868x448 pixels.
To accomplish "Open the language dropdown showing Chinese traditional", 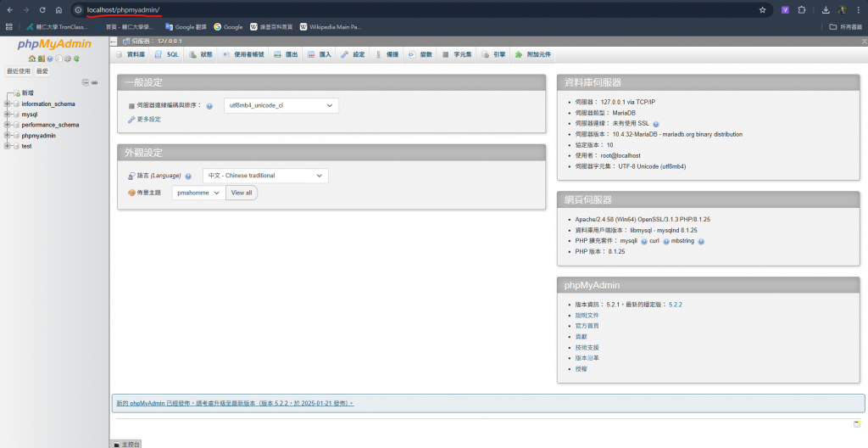I will click(265, 176).
